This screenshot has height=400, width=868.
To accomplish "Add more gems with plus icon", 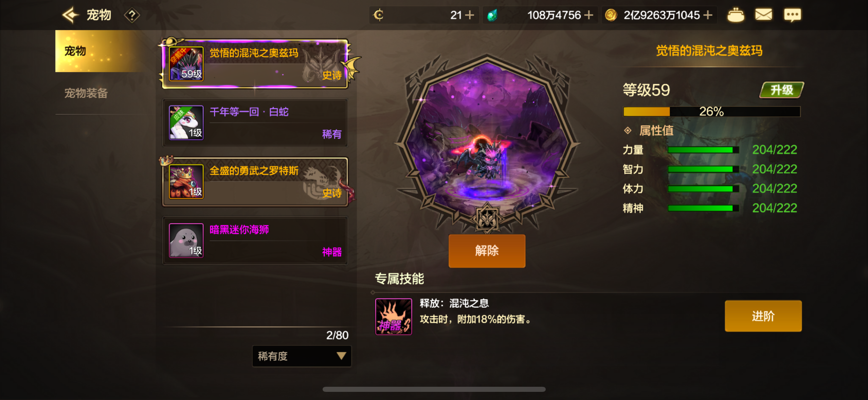I will [x=589, y=15].
